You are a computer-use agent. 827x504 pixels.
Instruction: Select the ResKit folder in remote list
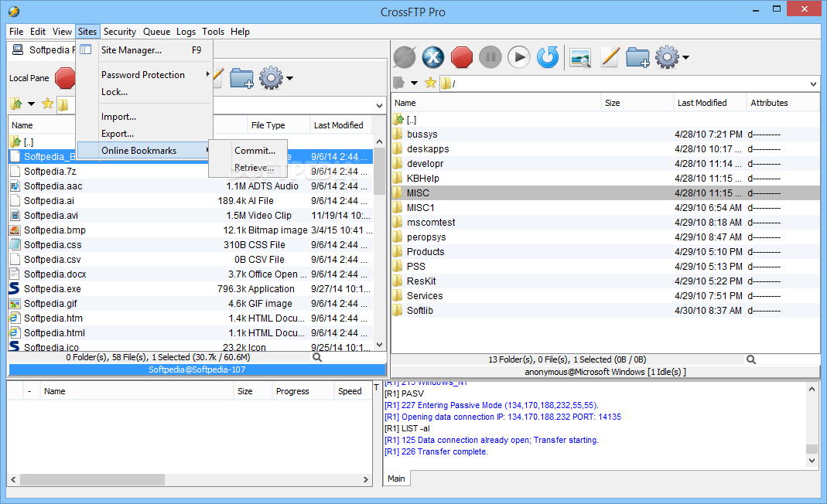[x=606, y=281]
